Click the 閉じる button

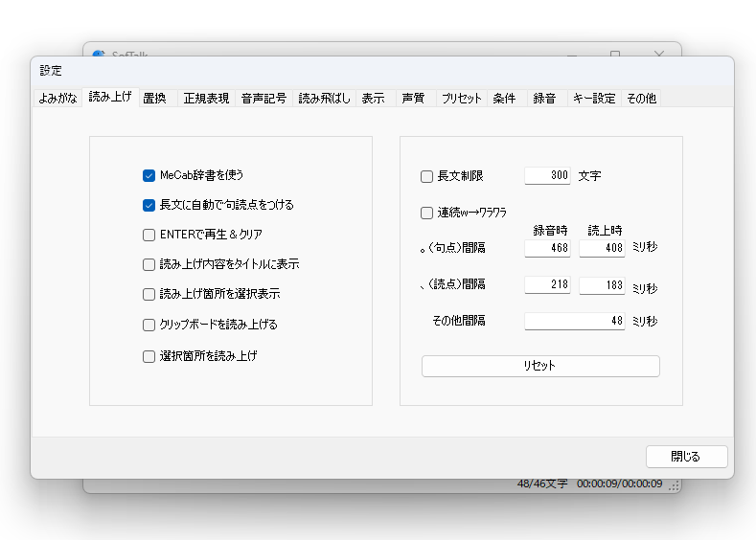pyautogui.click(x=687, y=456)
